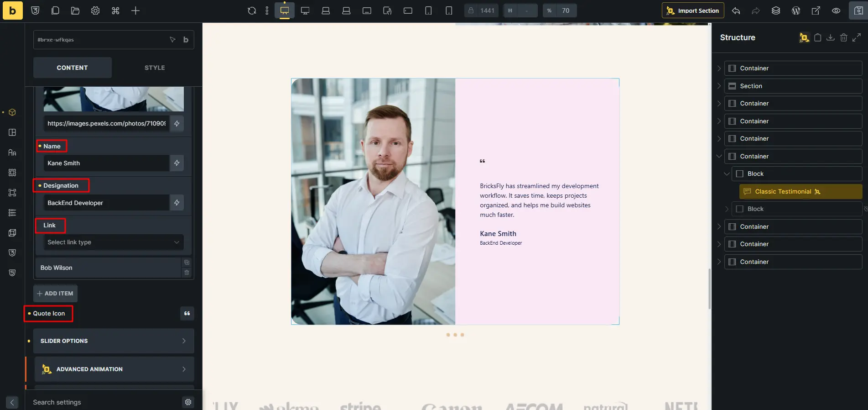Click the typography Aa icon in left sidebar
Viewport: 868px width, 410px height.
12,152
